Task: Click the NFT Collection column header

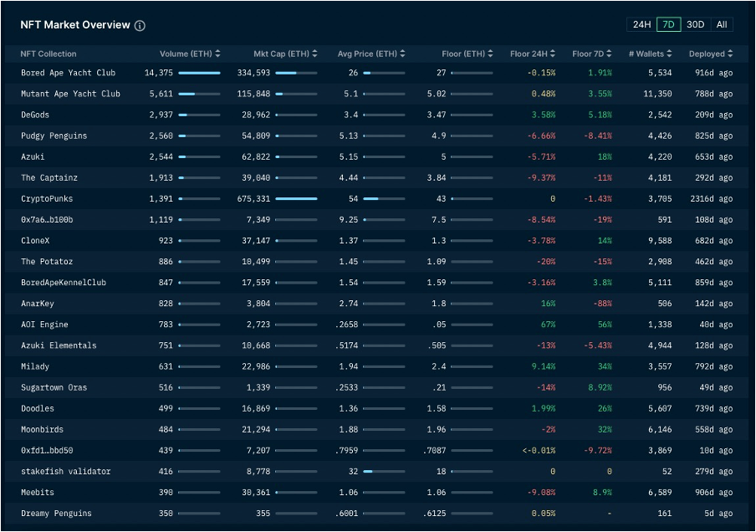Action: click(x=49, y=54)
